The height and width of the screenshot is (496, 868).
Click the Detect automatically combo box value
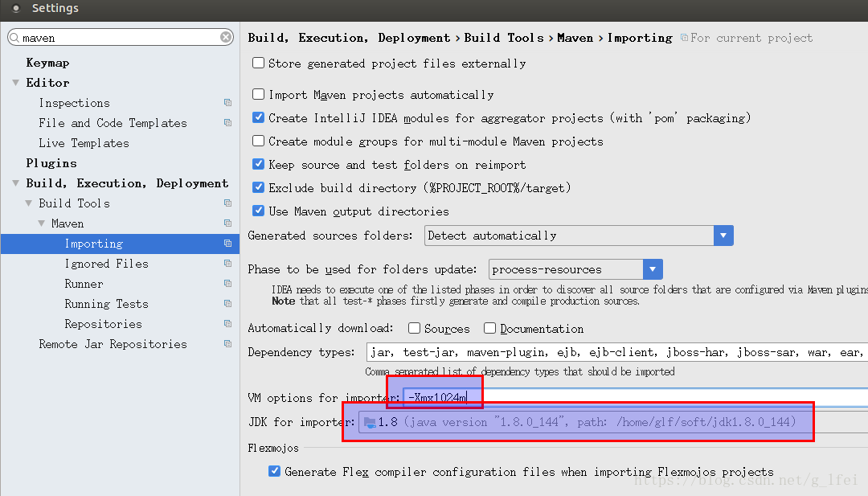click(569, 236)
